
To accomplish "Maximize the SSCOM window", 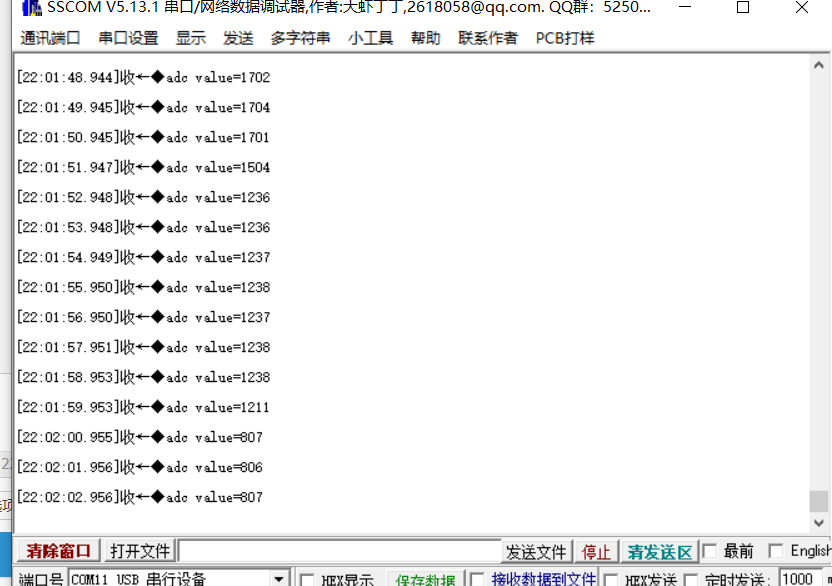I will click(742, 8).
